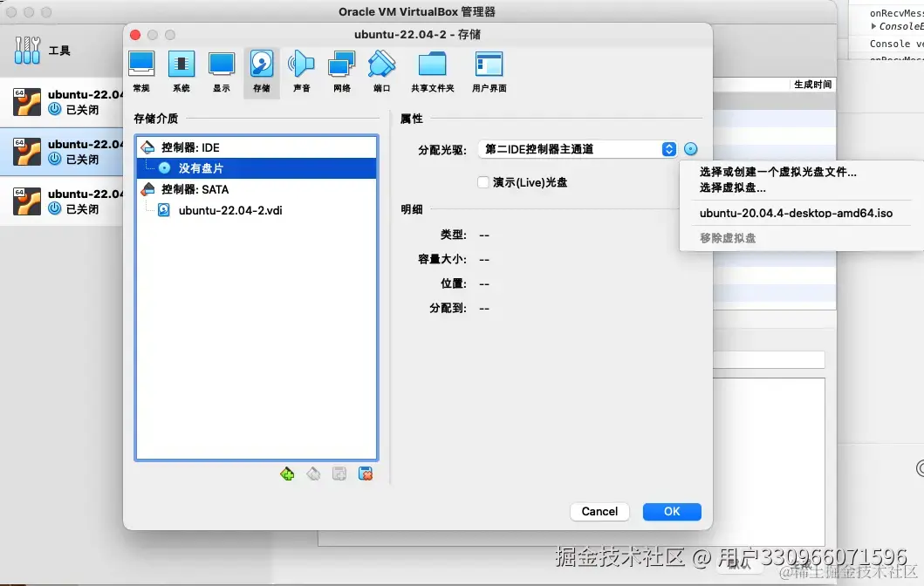The width and height of the screenshot is (924, 586).
Task: Select ubuntu-22.04-2.vdi disk entry
Action: [x=257, y=210]
